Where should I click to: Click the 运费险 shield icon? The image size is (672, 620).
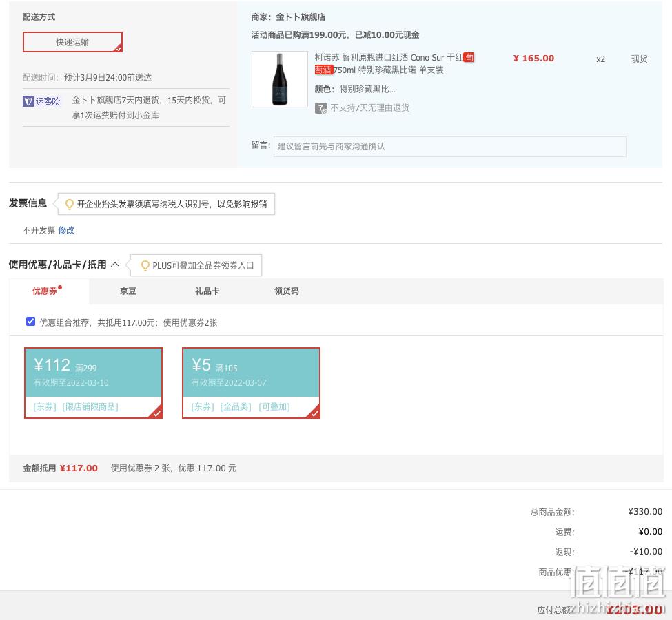coord(28,101)
